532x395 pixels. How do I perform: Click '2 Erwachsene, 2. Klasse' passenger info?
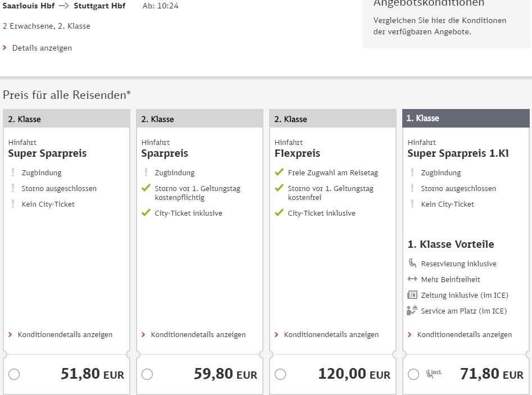[47, 26]
